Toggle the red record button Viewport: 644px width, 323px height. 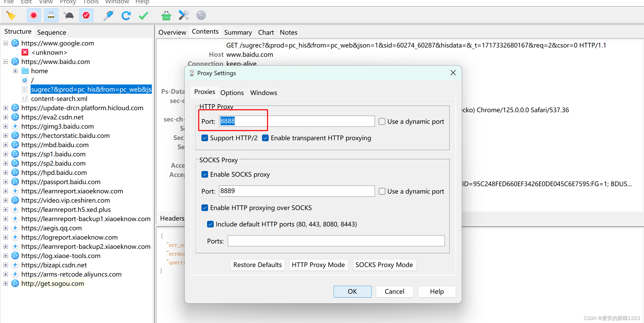pyautogui.click(x=34, y=15)
